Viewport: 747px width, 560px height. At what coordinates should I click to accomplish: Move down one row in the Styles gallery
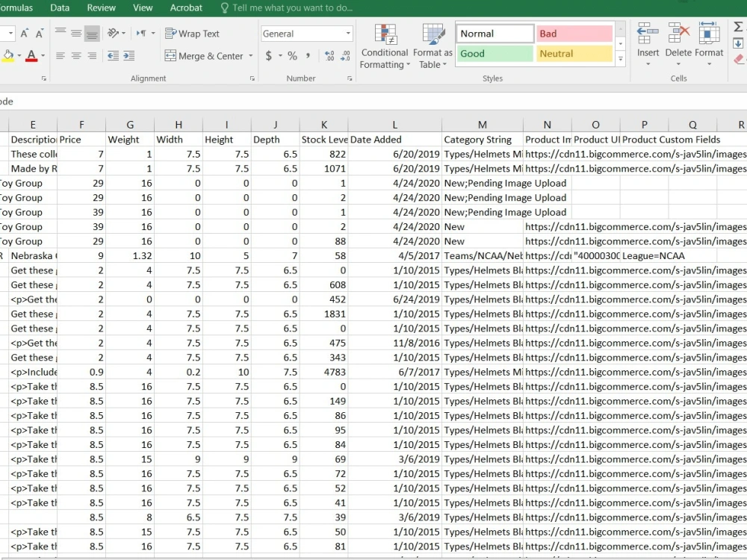(620, 44)
